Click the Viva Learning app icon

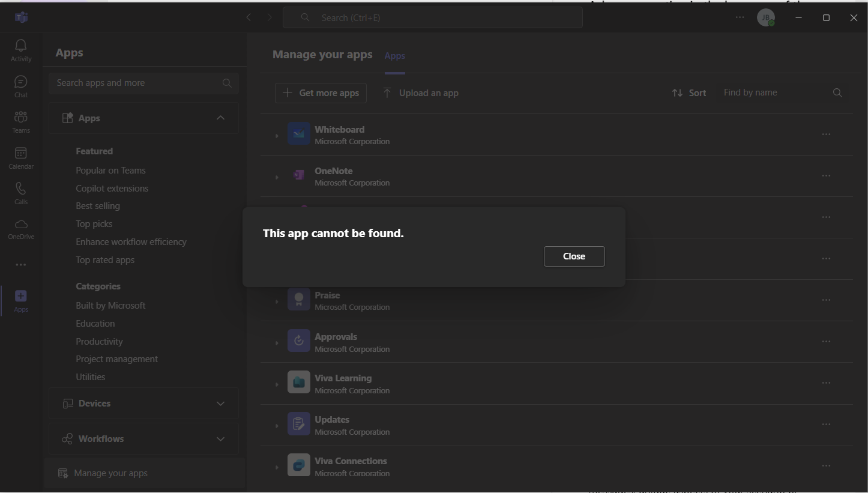(x=298, y=383)
